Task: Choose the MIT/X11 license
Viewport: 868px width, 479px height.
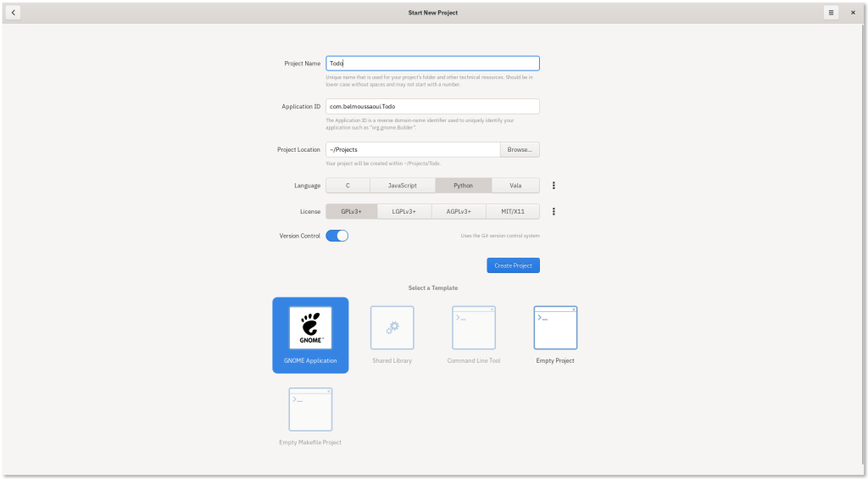Action: click(x=513, y=212)
